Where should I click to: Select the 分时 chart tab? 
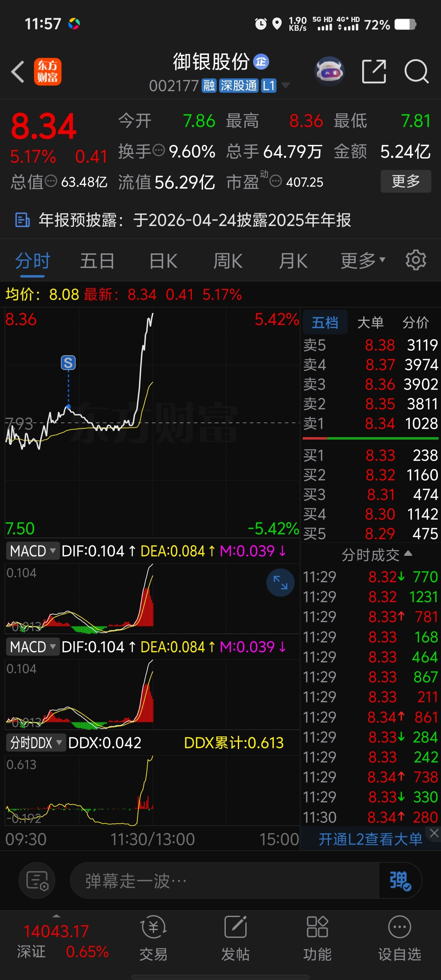coord(33,261)
